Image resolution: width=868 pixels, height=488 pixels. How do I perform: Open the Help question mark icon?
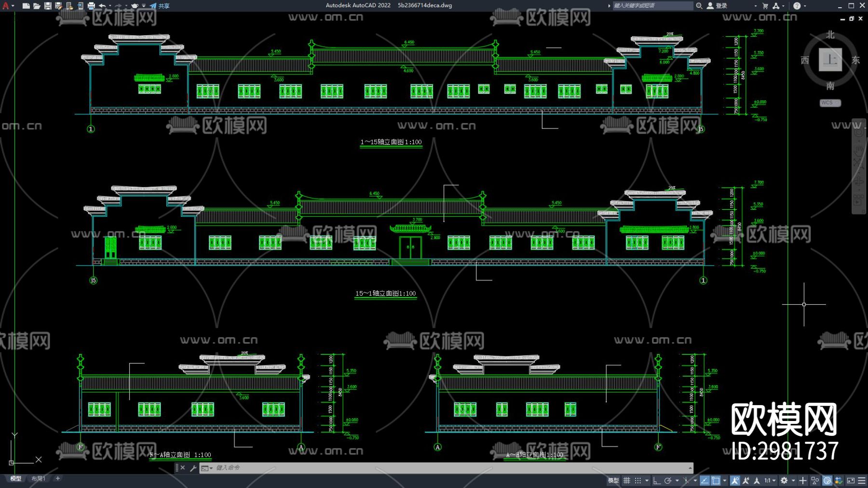[797, 6]
